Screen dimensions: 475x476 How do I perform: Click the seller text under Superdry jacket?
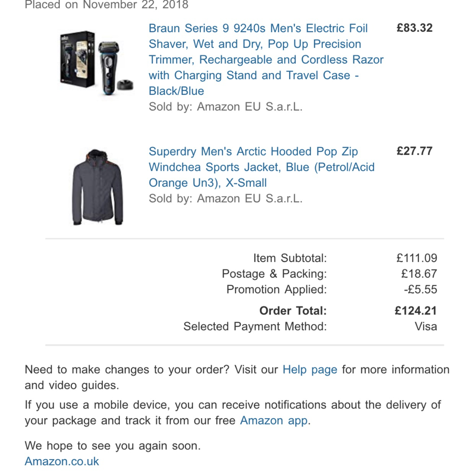[x=226, y=198]
